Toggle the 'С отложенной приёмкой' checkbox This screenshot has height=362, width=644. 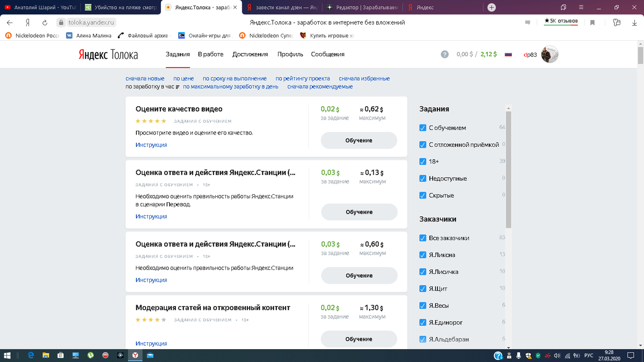click(423, 145)
